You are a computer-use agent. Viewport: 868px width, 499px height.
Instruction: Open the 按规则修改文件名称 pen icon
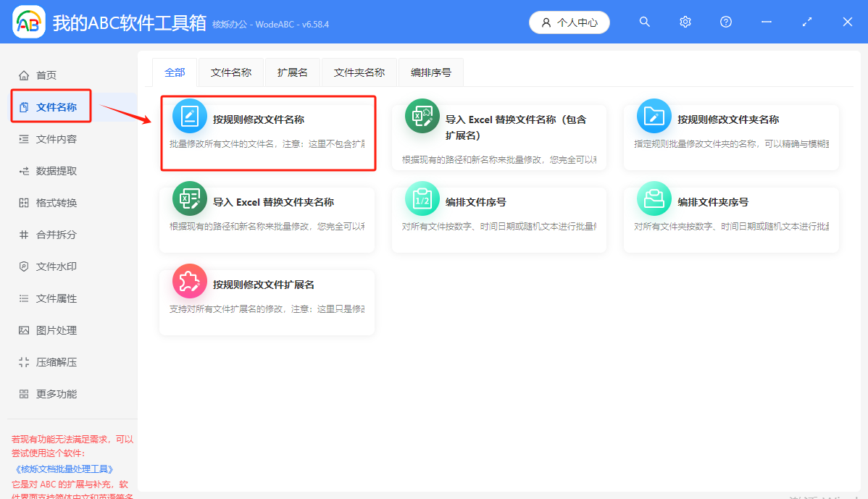coord(189,116)
